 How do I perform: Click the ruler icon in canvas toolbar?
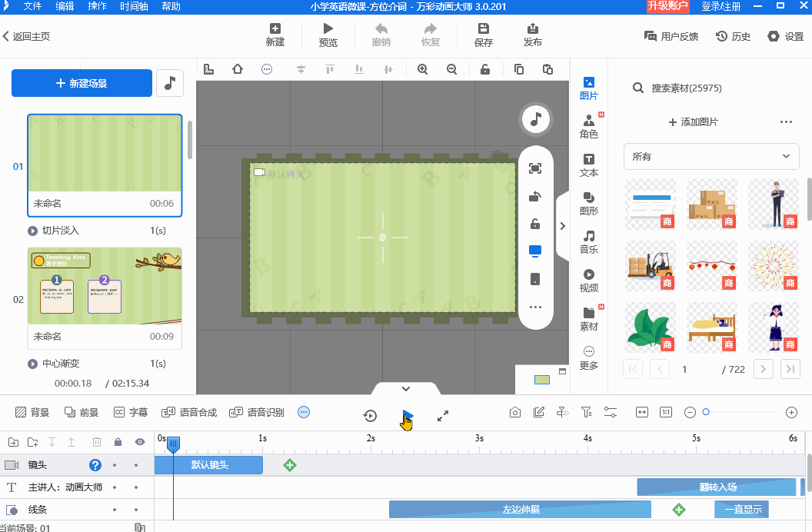[208, 69]
